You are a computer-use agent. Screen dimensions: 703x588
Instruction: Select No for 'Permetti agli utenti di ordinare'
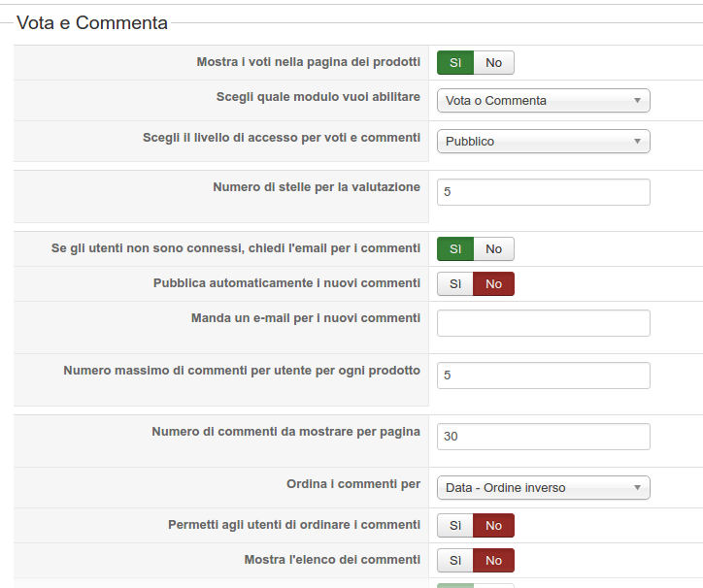click(493, 526)
